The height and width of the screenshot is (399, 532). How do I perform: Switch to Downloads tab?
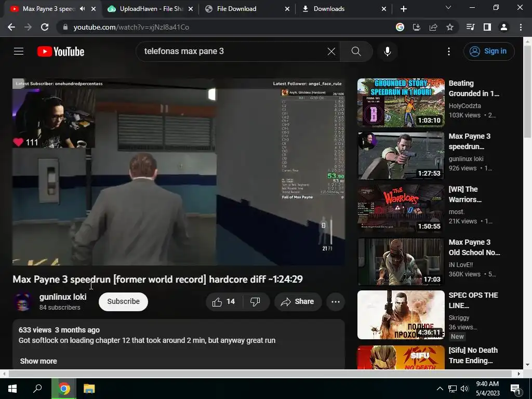(344, 9)
